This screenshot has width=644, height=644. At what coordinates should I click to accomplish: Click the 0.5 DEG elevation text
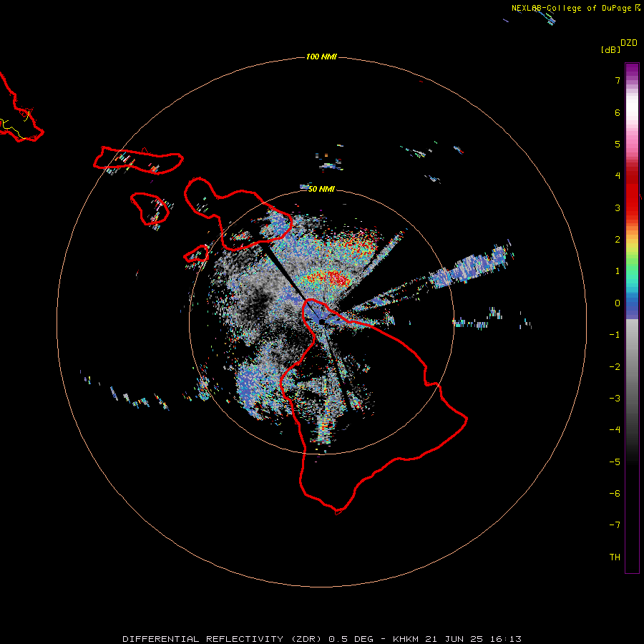(x=351, y=639)
